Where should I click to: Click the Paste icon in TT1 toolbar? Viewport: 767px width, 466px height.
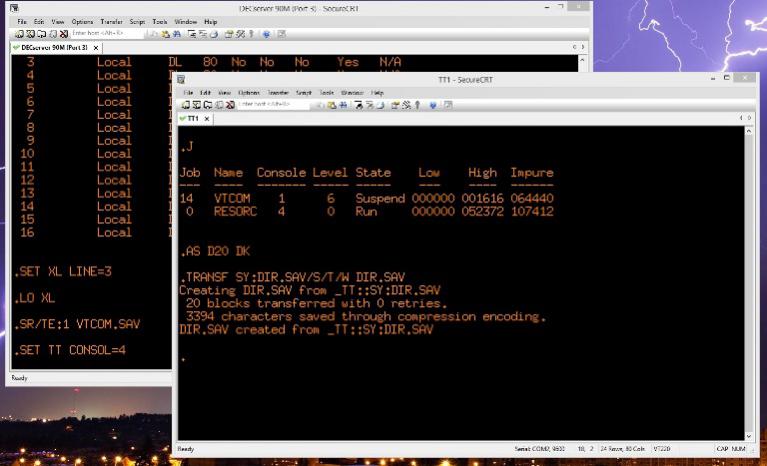[330, 104]
